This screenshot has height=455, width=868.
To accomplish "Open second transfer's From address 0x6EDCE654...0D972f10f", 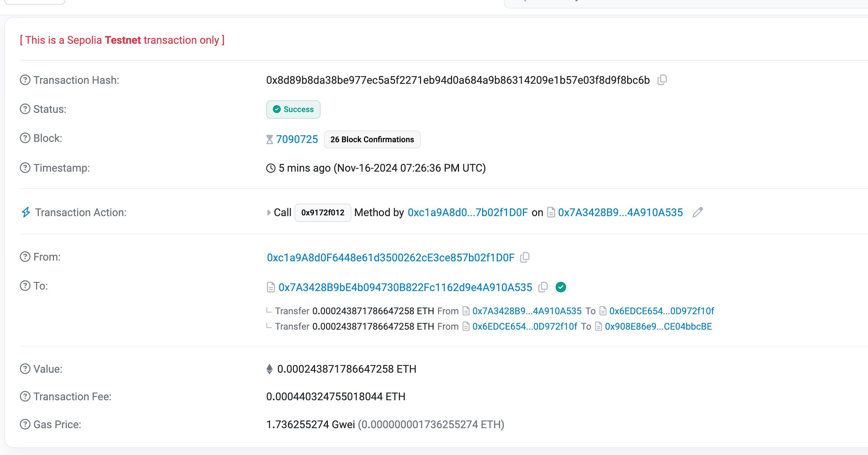I will click(525, 326).
